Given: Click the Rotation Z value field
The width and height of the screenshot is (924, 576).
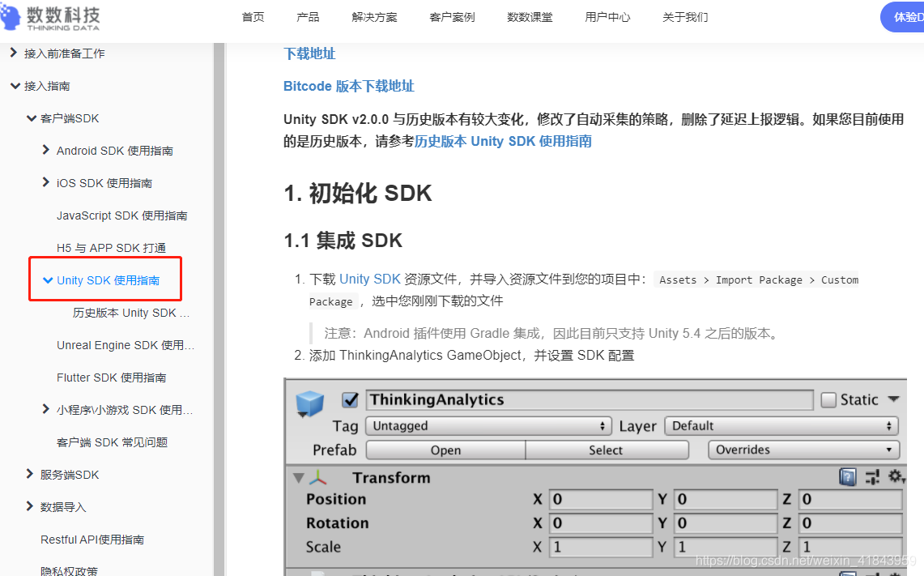Looking at the screenshot, I should 850,523.
